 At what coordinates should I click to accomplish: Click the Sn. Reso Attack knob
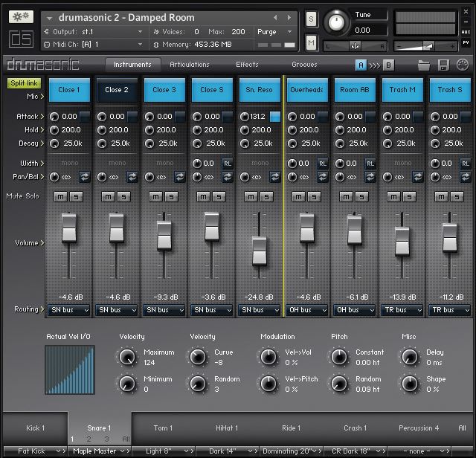245,117
